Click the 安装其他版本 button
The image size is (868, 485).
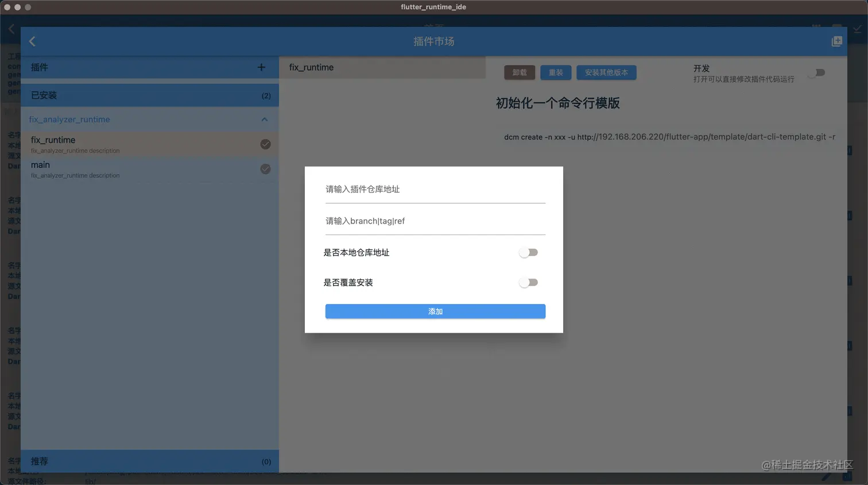(606, 72)
